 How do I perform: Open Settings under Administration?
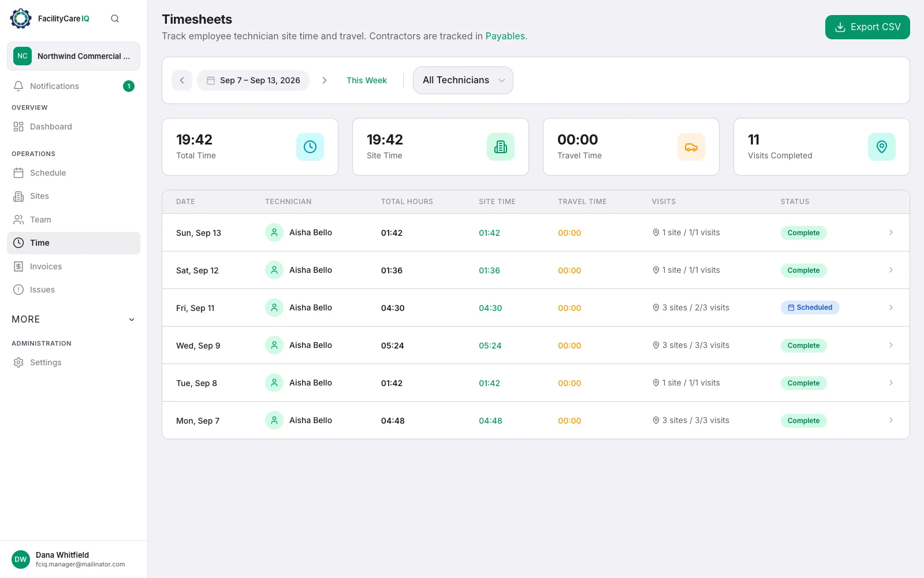73,362
